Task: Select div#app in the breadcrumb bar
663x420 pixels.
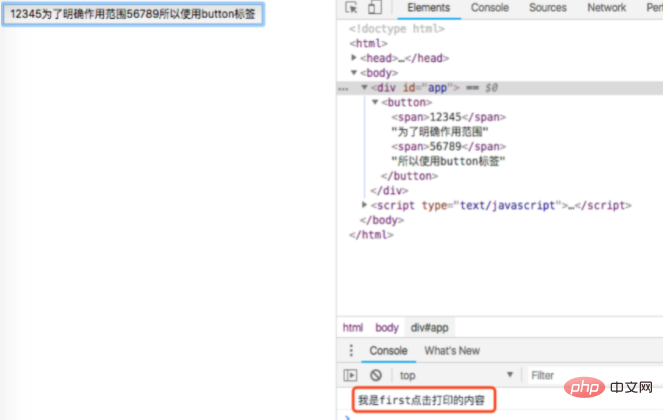Action: (429, 327)
